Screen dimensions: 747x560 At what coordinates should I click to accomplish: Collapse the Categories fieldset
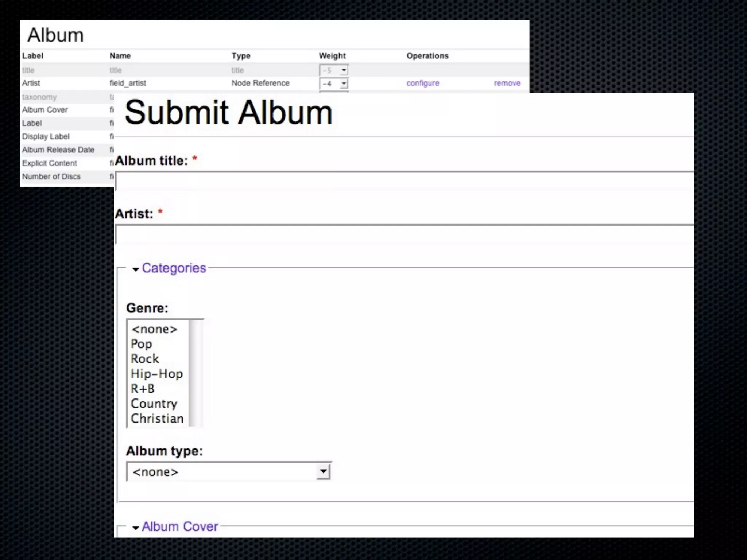click(174, 268)
